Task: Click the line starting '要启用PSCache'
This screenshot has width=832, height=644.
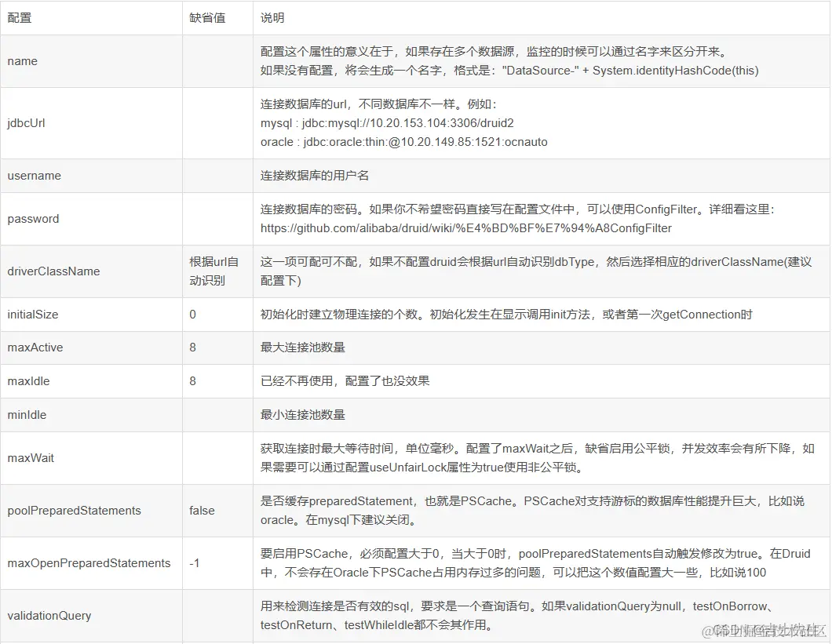Action: [x=535, y=553]
